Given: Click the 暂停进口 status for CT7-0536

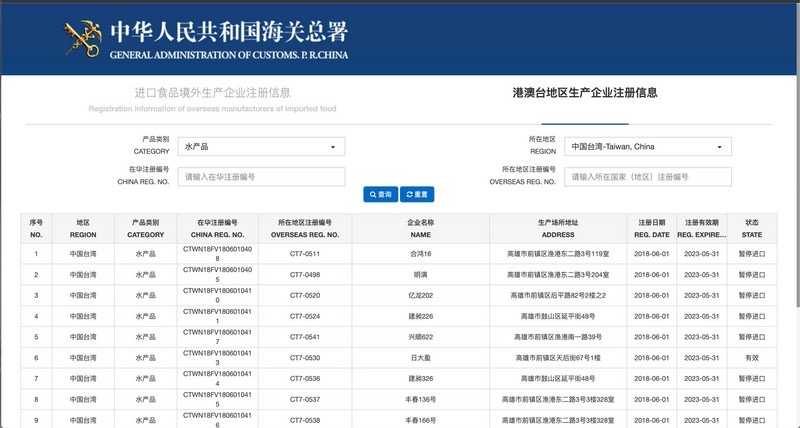Looking at the screenshot, I should pos(752,379).
